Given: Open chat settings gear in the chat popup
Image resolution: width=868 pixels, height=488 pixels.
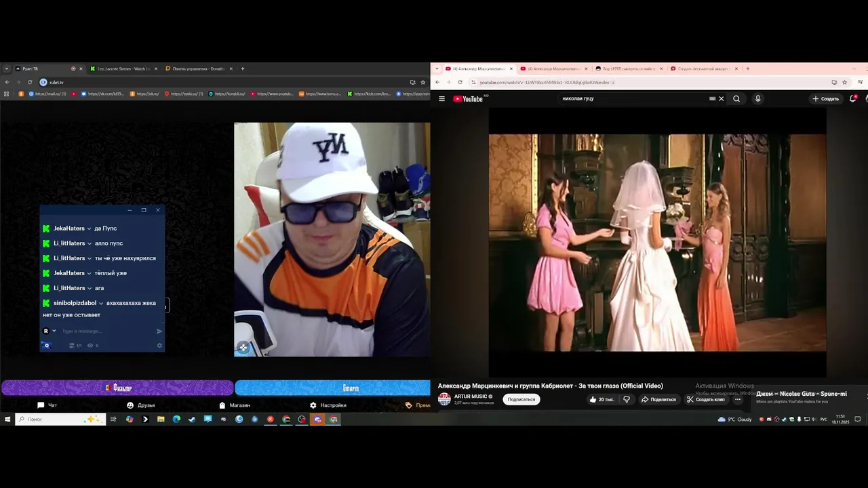Looking at the screenshot, I should click(160, 346).
